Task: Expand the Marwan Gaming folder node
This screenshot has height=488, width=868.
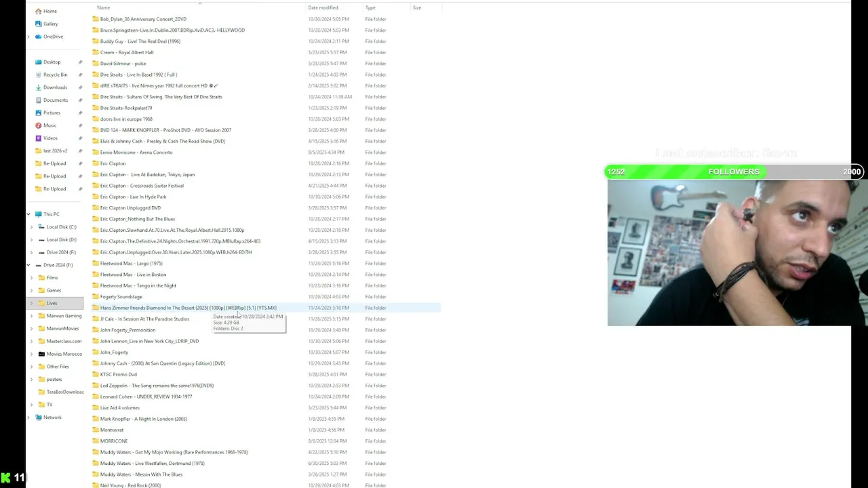Action: coord(32,316)
